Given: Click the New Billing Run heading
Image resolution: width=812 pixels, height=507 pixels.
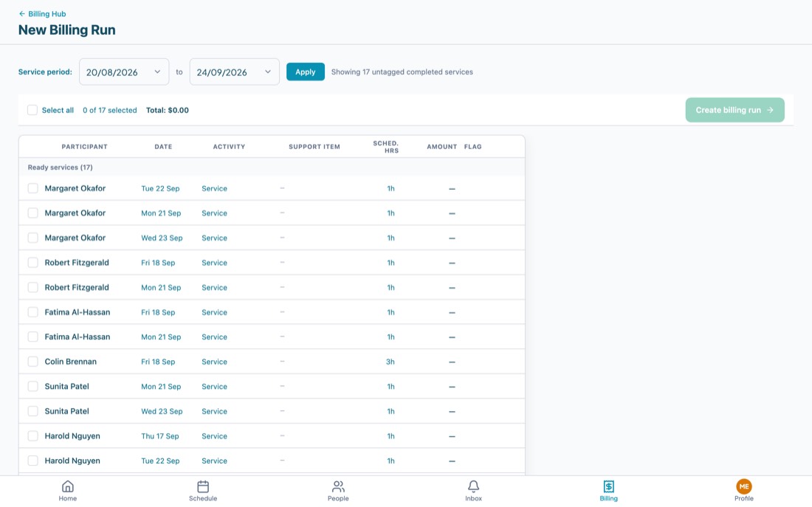Looking at the screenshot, I should pyautogui.click(x=66, y=30).
